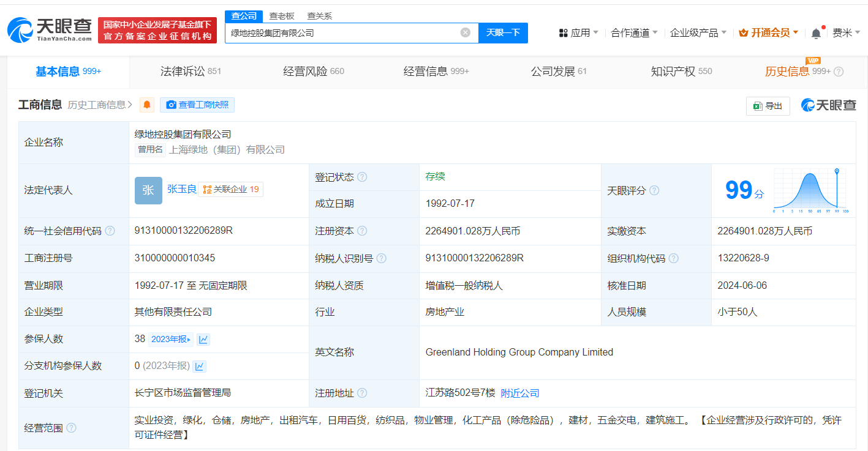Open the 应用 dropdown menu
The width and height of the screenshot is (868, 451).
click(579, 32)
